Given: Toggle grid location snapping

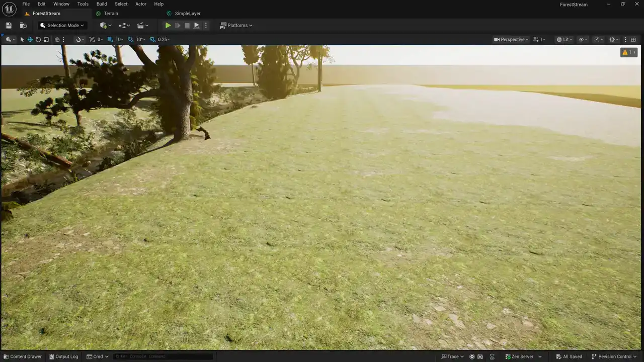Looking at the screenshot, I should [110, 40].
